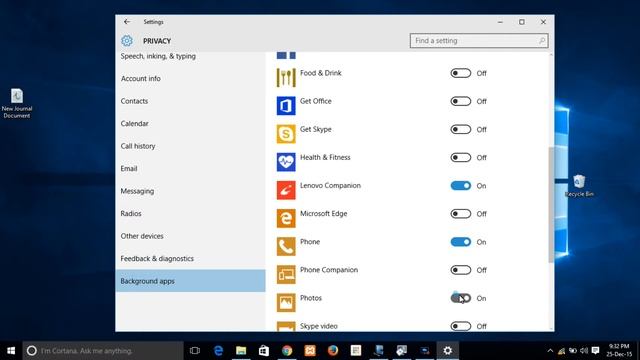Open Email privacy section
The height and width of the screenshot is (360, 640).
(x=129, y=168)
